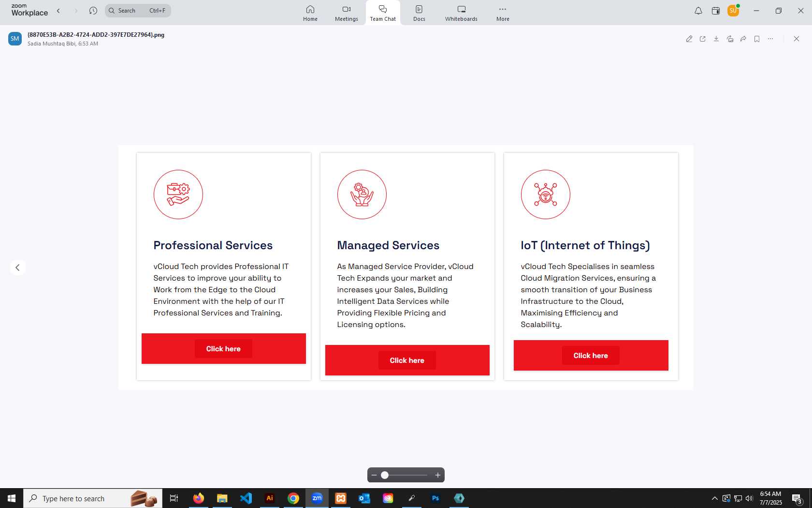
Task: Open the Home tab
Action: [x=310, y=13]
